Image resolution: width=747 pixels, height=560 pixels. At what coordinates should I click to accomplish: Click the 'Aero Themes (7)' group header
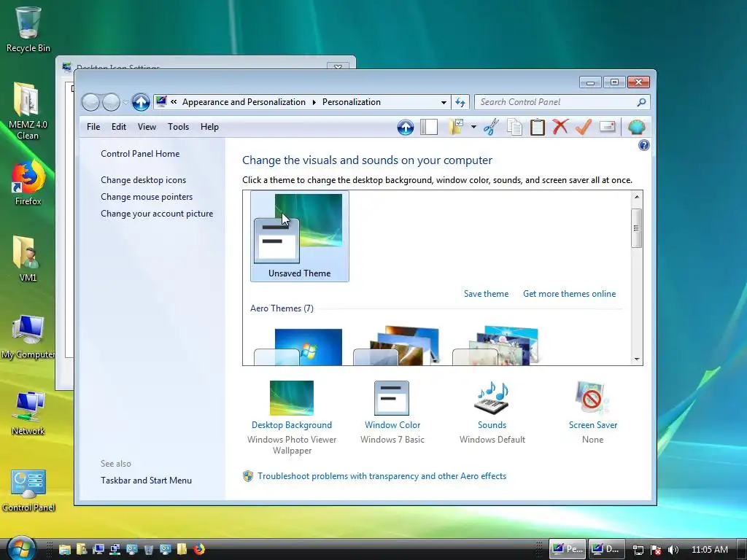(x=282, y=308)
